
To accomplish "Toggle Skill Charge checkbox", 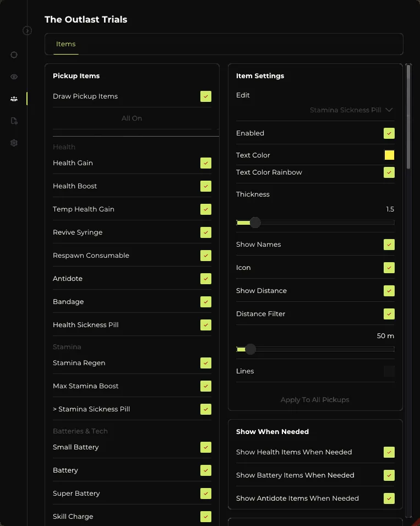I will [206, 517].
